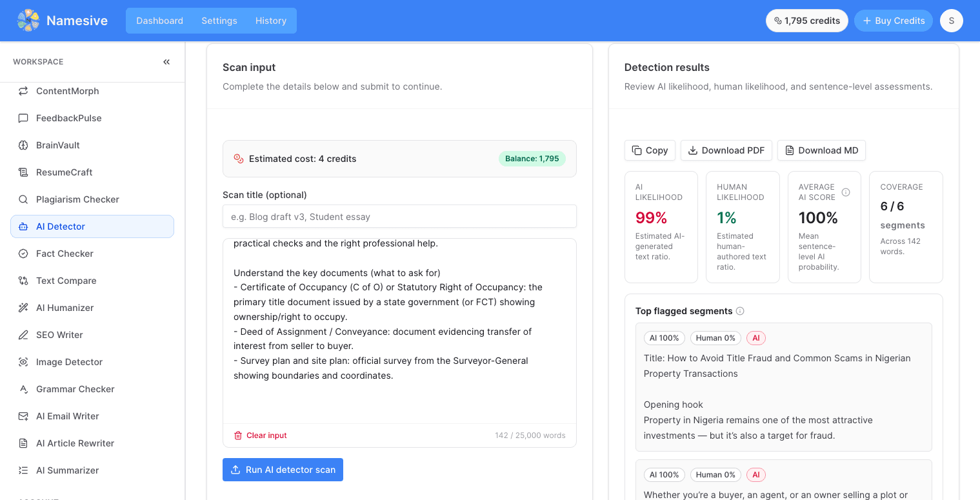Clear input text with the trash link
Image resolution: width=980 pixels, height=500 pixels.
coord(260,435)
